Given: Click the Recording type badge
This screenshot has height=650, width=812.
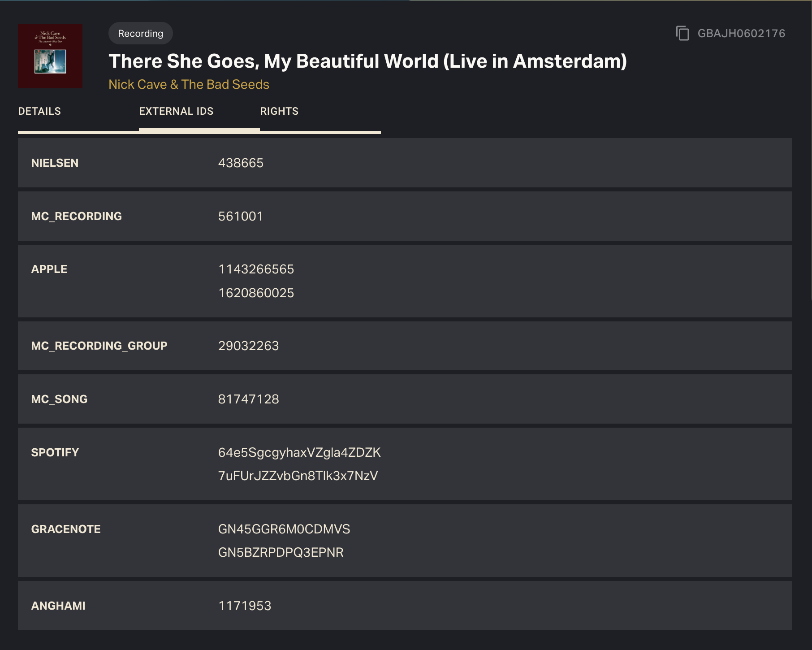Looking at the screenshot, I should (x=140, y=34).
